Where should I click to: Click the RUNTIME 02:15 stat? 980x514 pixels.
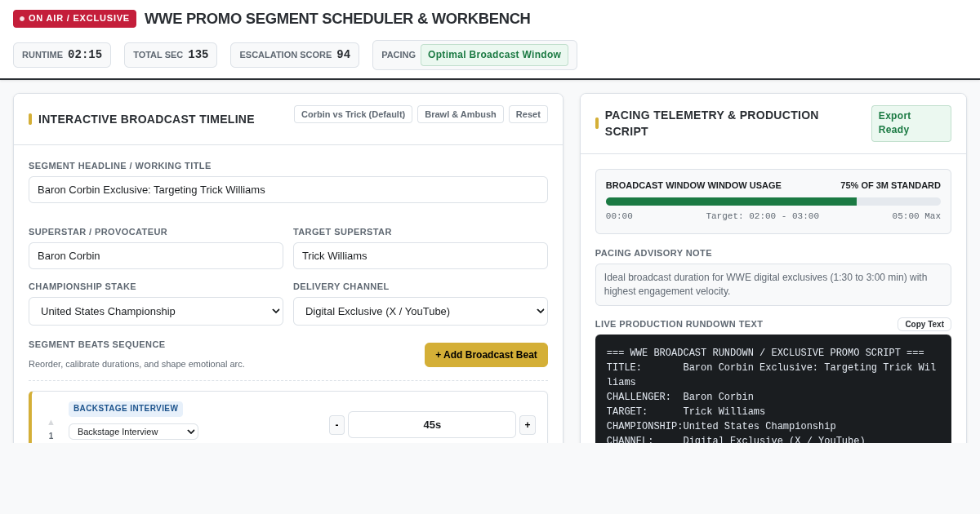(x=62, y=55)
